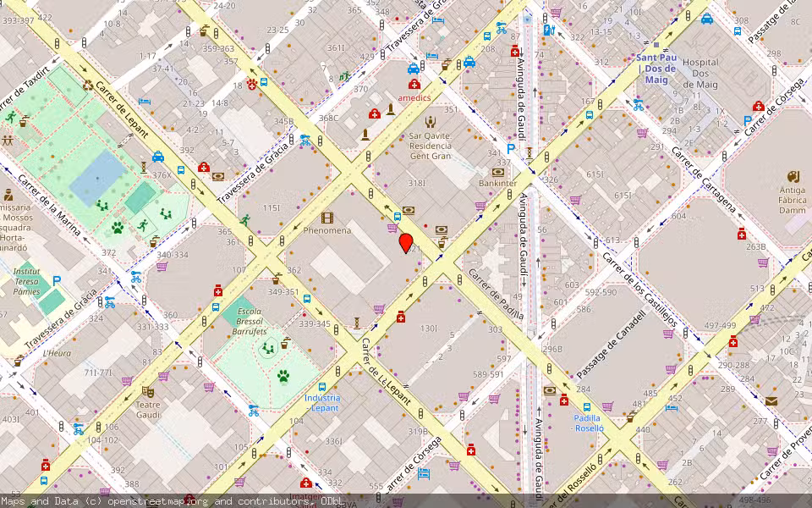
Task: Click the paw-print icon near Escola Bressol Barrufets
Action: tap(283, 376)
